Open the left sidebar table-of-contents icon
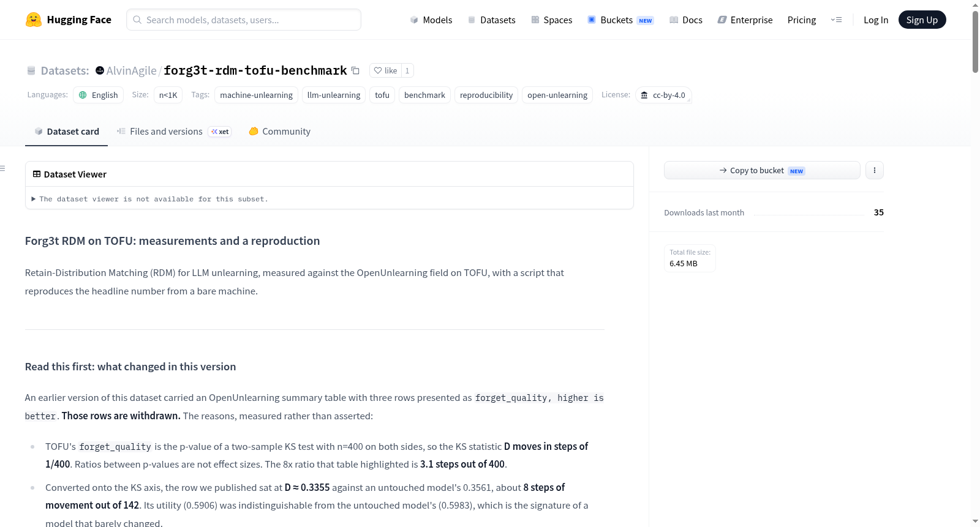Viewport: 980px width, 527px height. click(3, 168)
